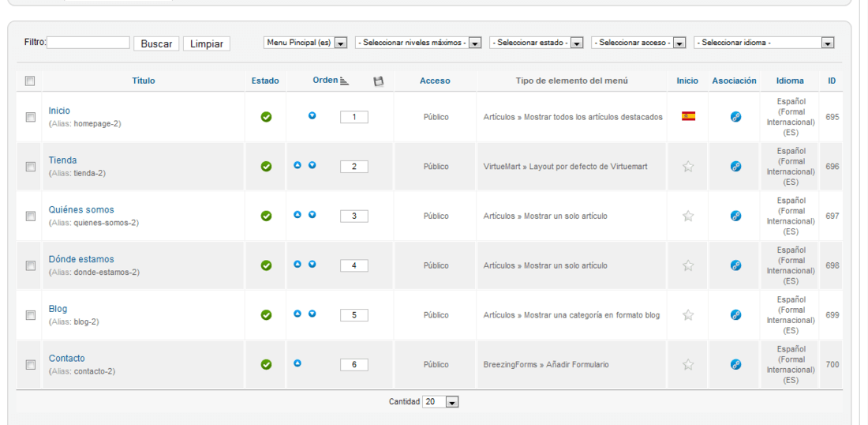Check the select-all checkbox in header
This screenshot has height=425, width=868.
(x=30, y=81)
